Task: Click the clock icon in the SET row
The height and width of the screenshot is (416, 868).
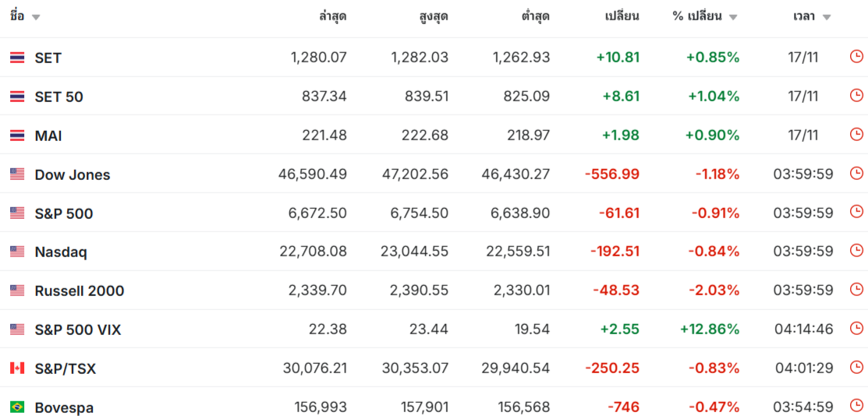Action: pyautogui.click(x=856, y=57)
